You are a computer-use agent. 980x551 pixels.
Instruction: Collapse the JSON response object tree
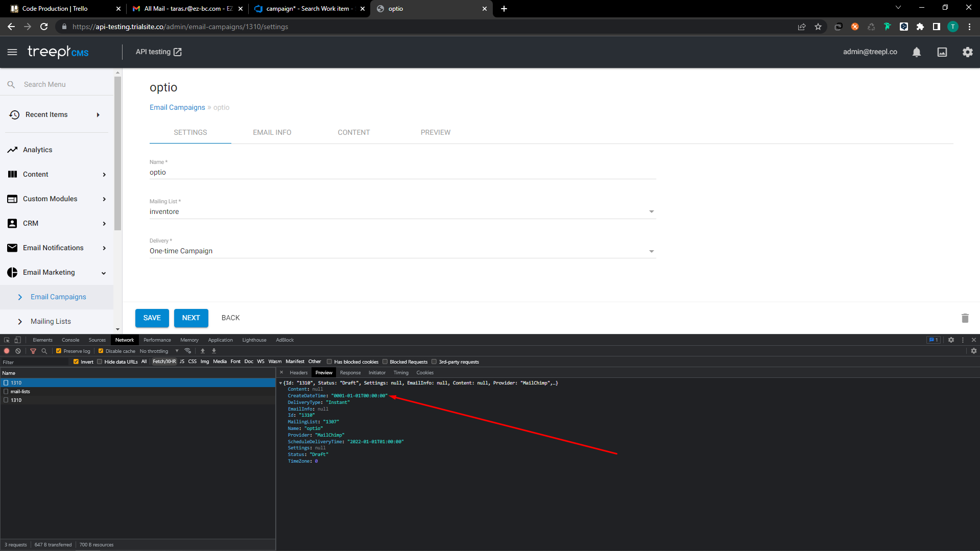point(280,383)
